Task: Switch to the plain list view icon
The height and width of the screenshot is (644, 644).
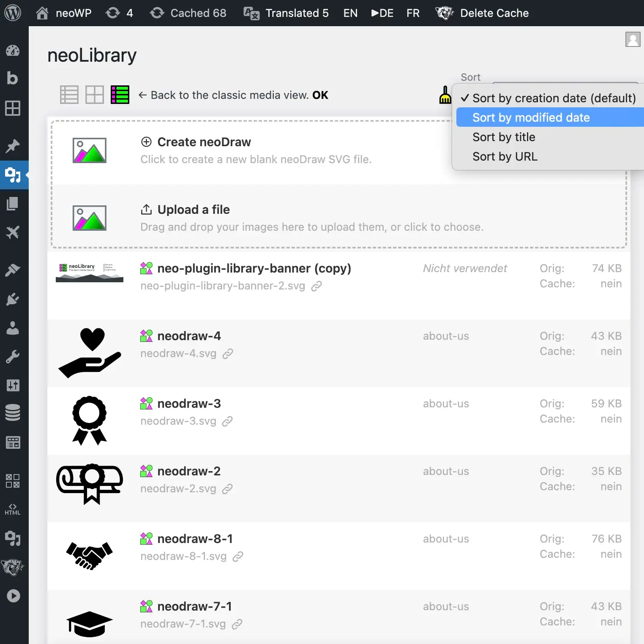Action: [x=69, y=95]
